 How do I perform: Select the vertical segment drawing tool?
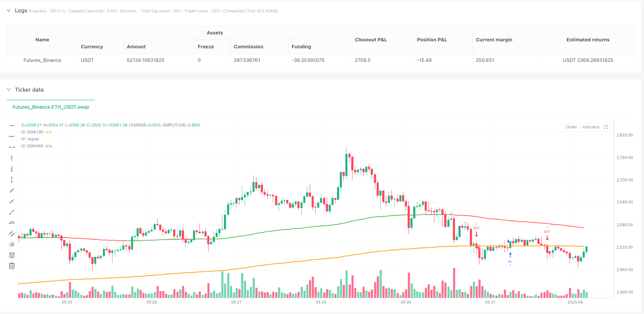tap(12, 179)
